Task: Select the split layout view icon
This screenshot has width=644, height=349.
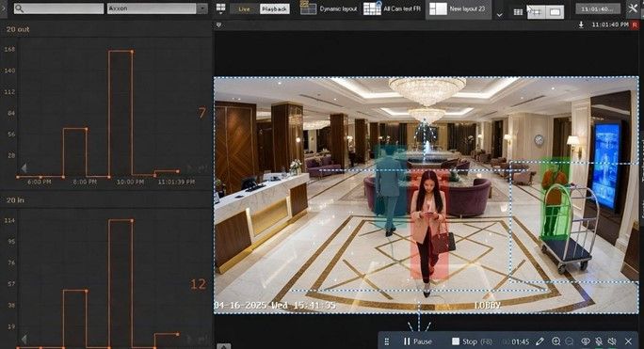Action: click(537, 12)
